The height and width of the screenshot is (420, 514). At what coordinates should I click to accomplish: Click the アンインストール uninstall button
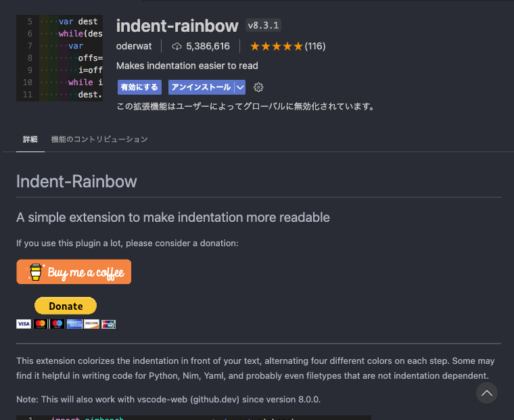[202, 87]
